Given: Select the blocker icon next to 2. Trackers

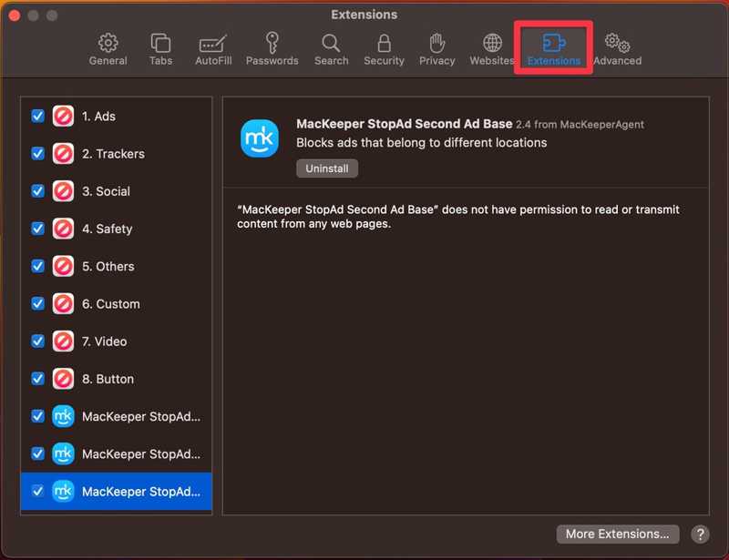Looking at the screenshot, I should tap(63, 153).
